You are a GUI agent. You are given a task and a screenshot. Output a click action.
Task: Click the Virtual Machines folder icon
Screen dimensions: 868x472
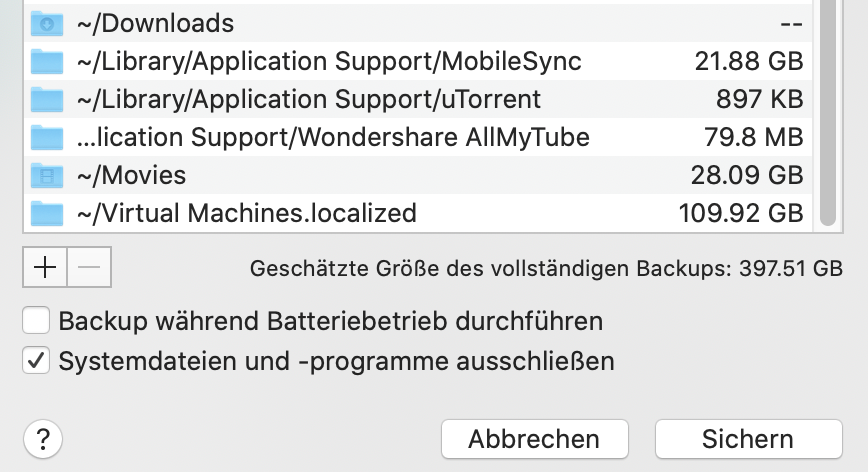tap(46, 213)
